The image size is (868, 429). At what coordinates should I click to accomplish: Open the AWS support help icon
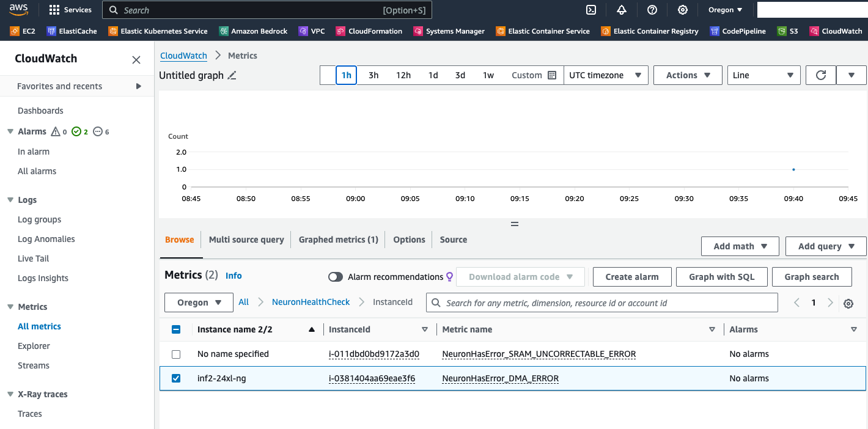652,10
